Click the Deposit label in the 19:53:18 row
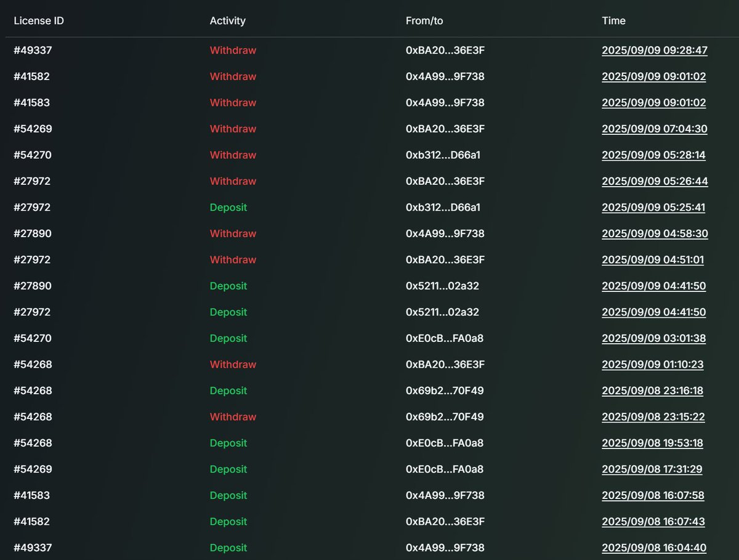The height and width of the screenshot is (560, 739). pyautogui.click(x=228, y=443)
